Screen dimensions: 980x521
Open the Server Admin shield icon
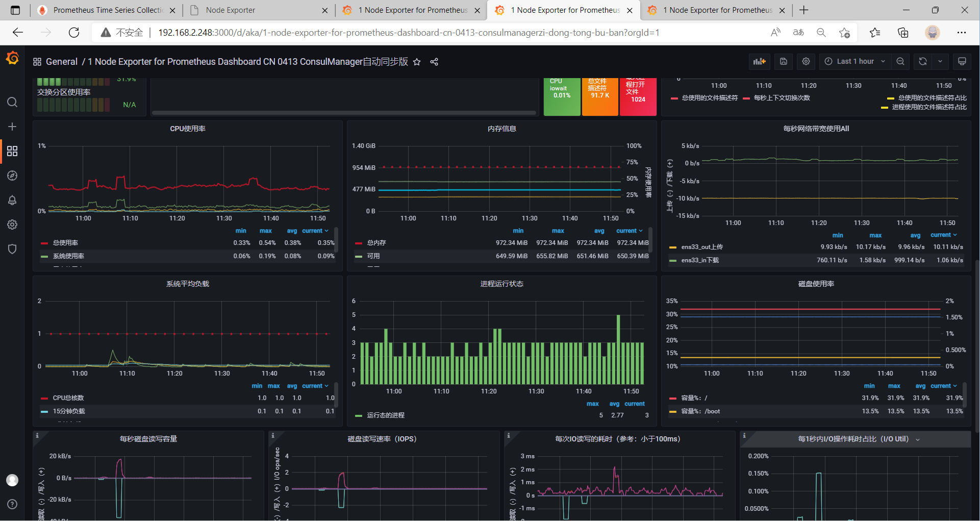(x=12, y=249)
